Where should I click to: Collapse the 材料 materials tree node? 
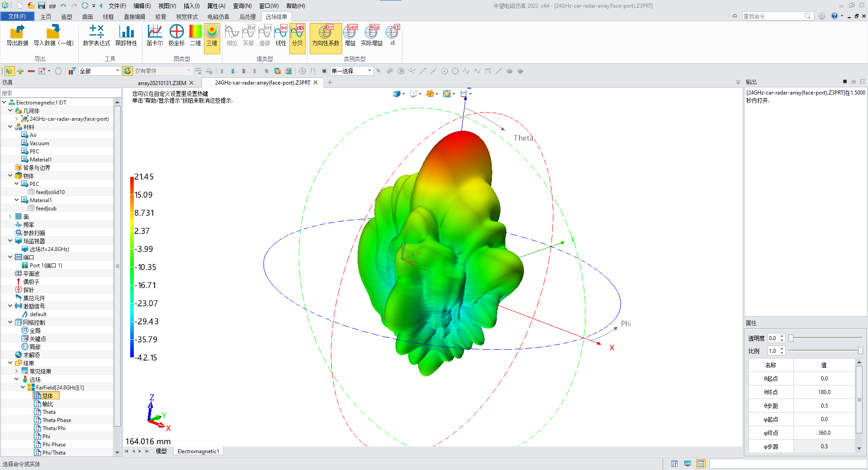[10, 127]
